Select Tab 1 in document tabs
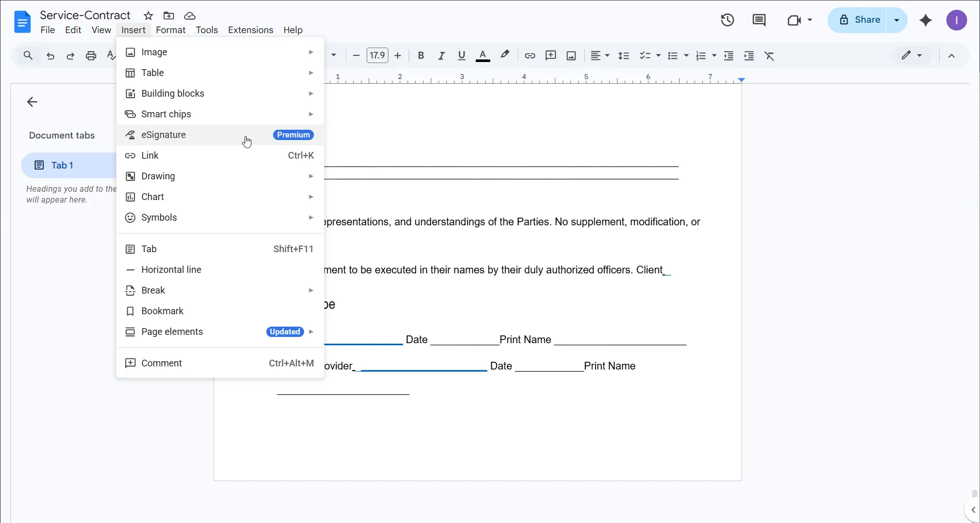This screenshot has width=980, height=523. tap(69, 165)
